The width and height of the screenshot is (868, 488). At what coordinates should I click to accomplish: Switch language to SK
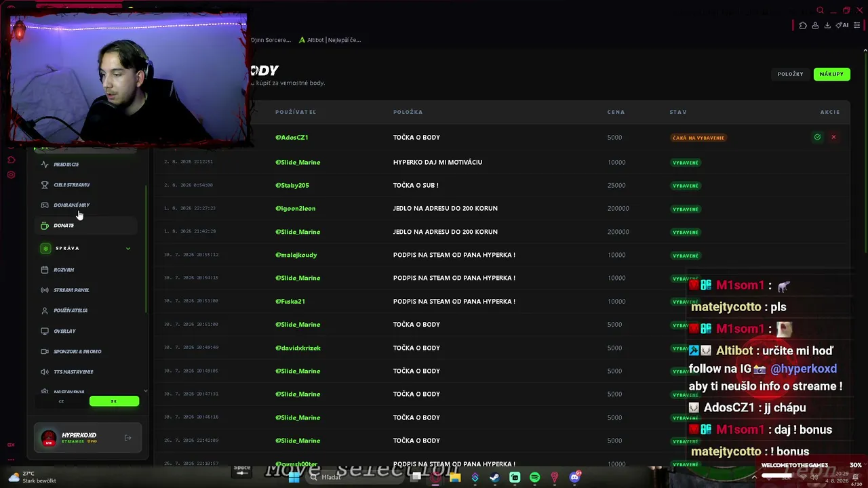114,401
